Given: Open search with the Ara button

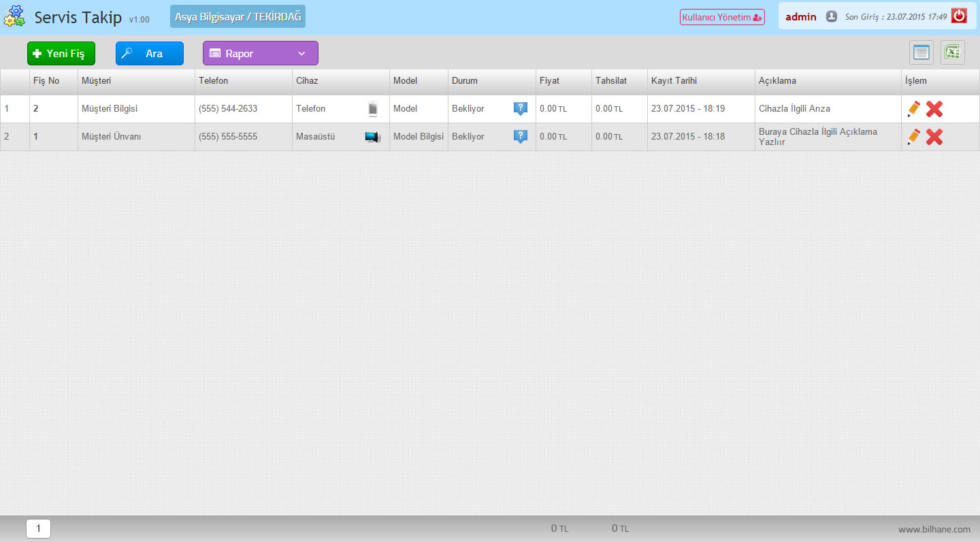Looking at the screenshot, I should (x=149, y=53).
